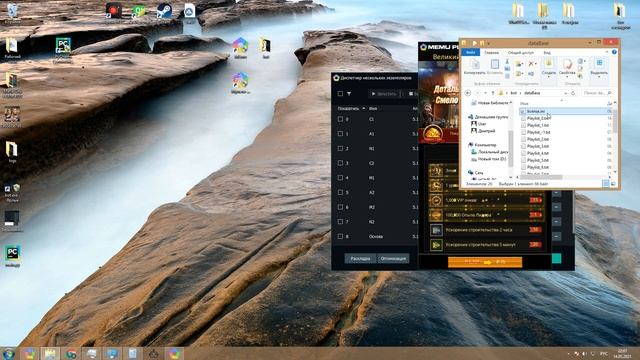This screenshot has height=360, width=640.
Task: Click the 2-hour construction speedup icon
Action: point(436,230)
